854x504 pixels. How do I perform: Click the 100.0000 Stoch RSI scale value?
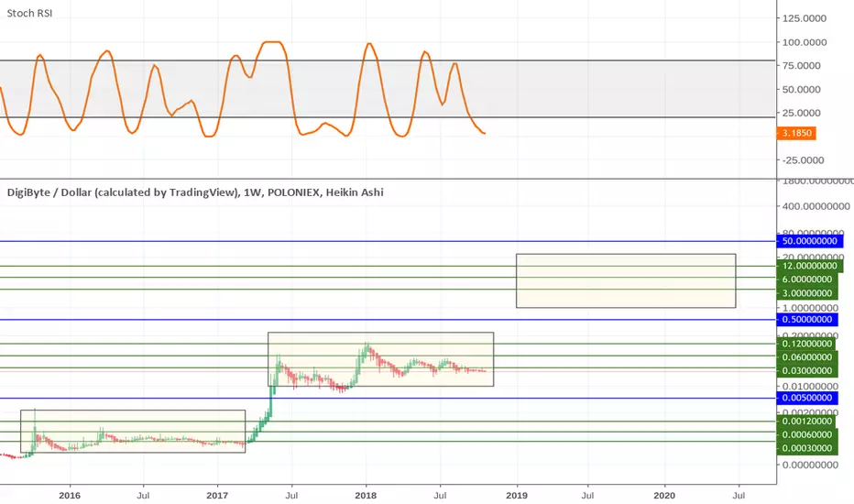point(804,42)
